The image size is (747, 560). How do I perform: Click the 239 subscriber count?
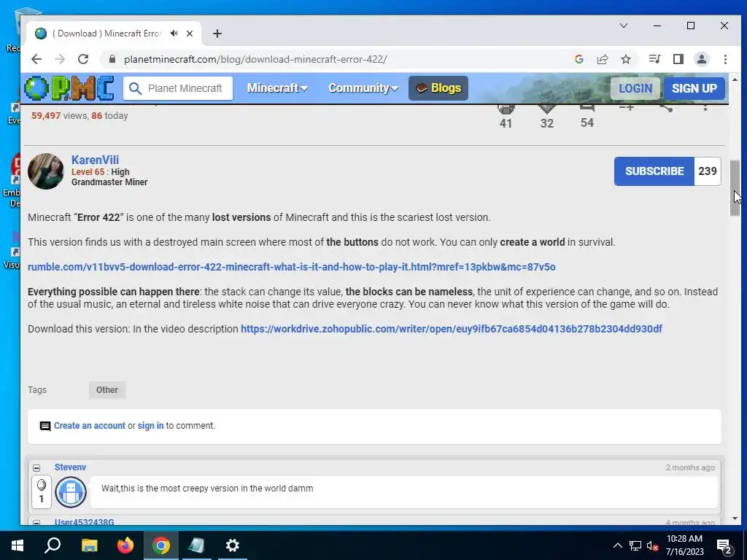[708, 171]
